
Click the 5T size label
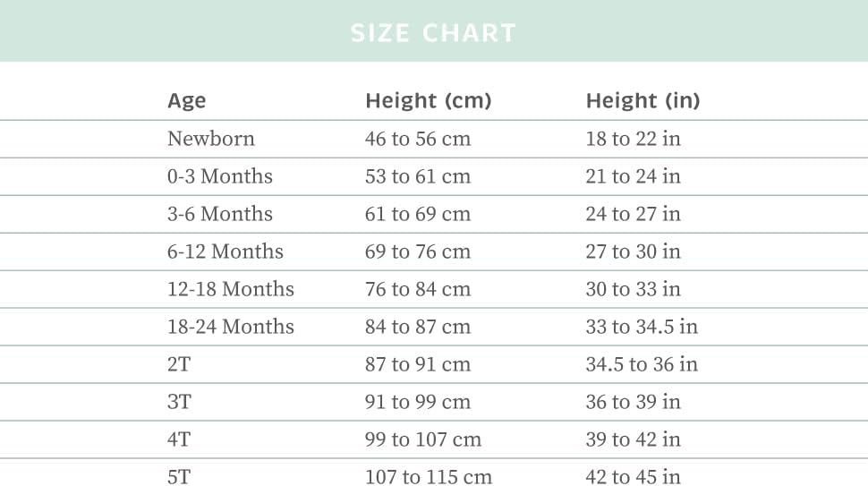pos(179,477)
